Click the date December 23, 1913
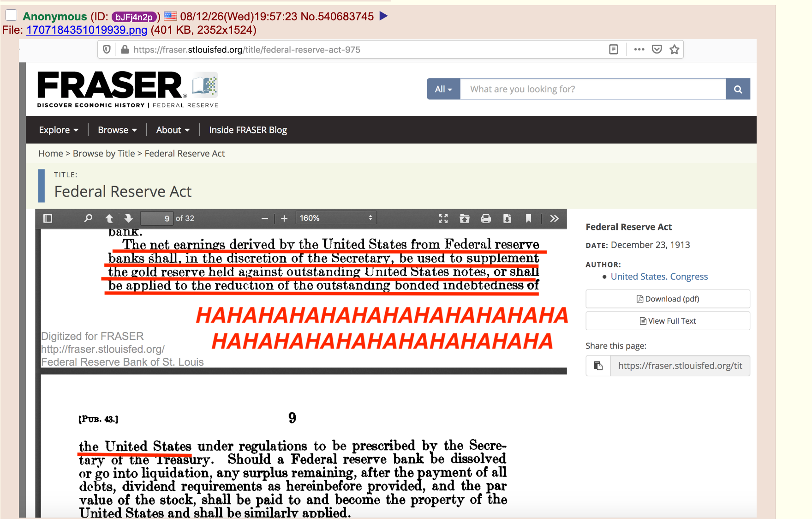Image resolution: width=812 pixels, height=519 pixels. click(651, 245)
